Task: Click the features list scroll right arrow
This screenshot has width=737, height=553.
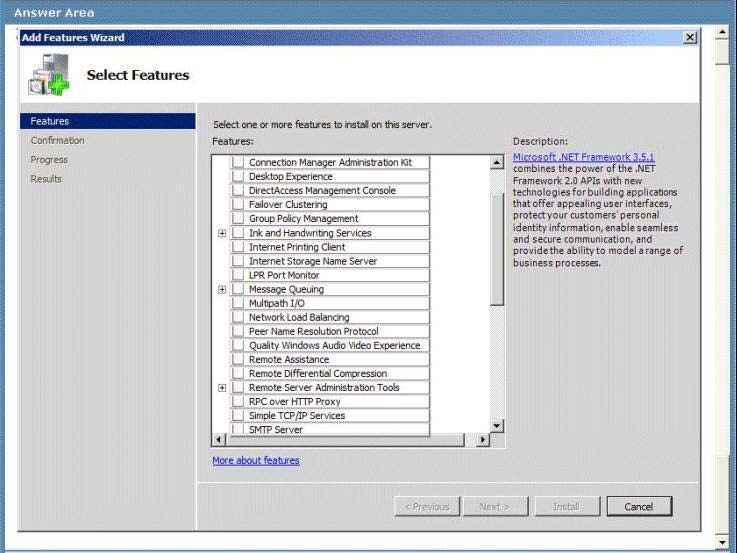Action: tap(483, 440)
